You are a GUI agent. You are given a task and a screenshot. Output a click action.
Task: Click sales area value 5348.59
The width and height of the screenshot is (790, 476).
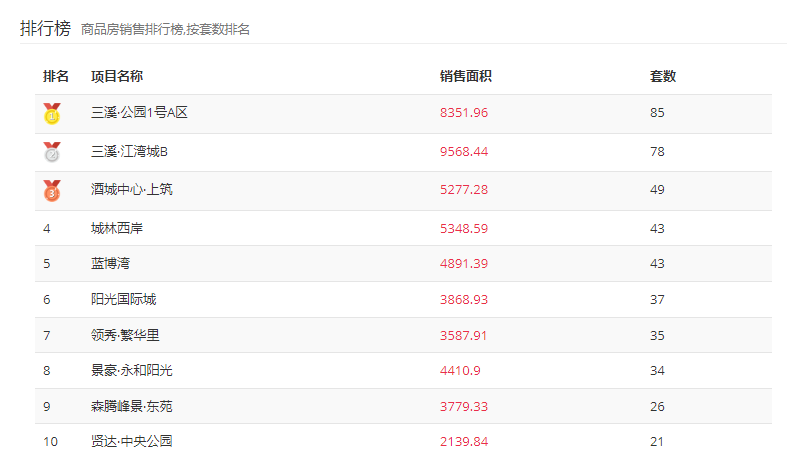pyautogui.click(x=464, y=228)
